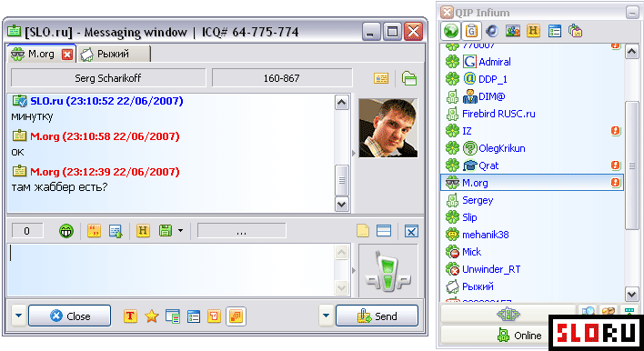644x351 pixels.
Task: Toggle the highlighted orange stacked-windows button
Action: (236, 316)
